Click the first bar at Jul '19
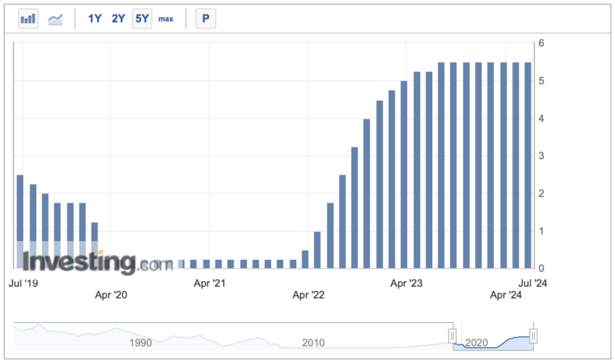The width and height of the screenshot is (615, 364). 20,222
